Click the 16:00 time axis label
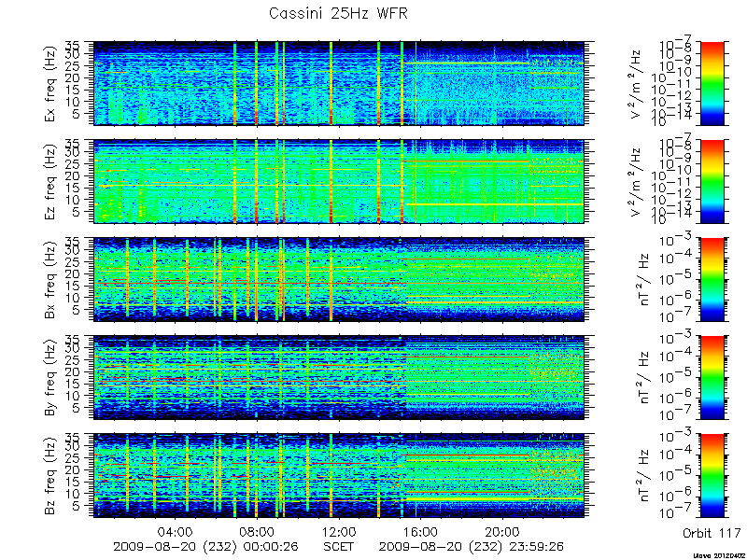The image size is (747, 560). pyautogui.click(x=420, y=531)
